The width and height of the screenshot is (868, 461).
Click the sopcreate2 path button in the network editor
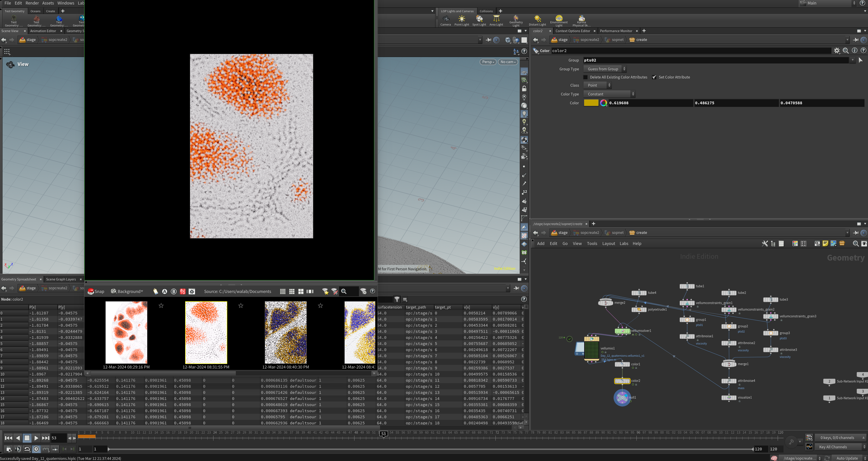coord(586,233)
